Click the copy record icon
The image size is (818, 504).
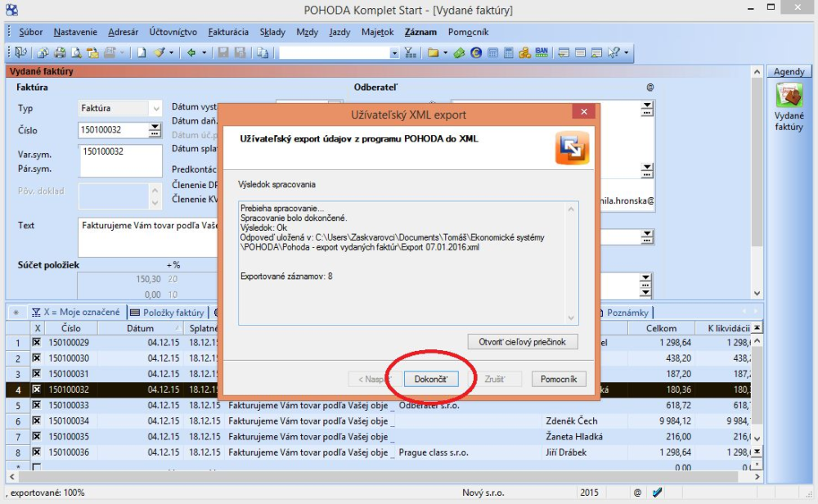[x=263, y=52]
